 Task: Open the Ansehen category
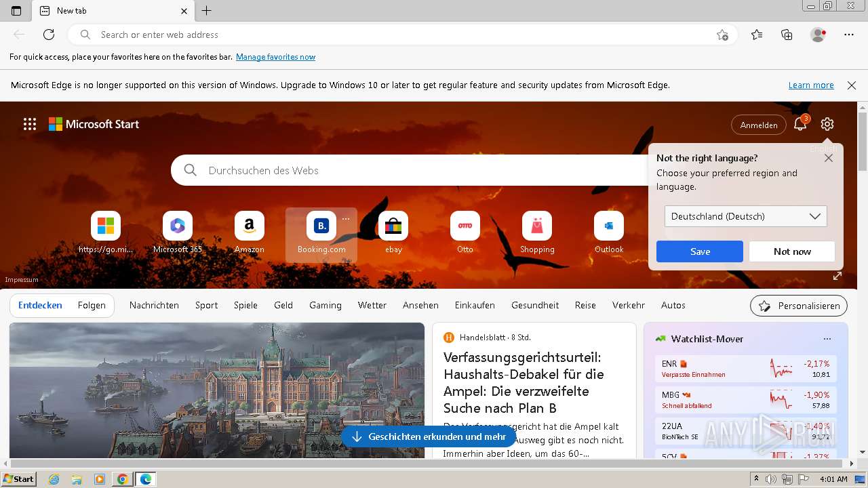(x=420, y=306)
